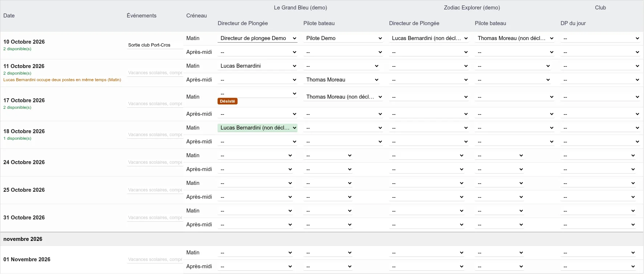This screenshot has height=274, width=644.
Task: Open 11 Octobre Matin 'Lucas Bernardini' dropdown
Action: [x=258, y=66]
